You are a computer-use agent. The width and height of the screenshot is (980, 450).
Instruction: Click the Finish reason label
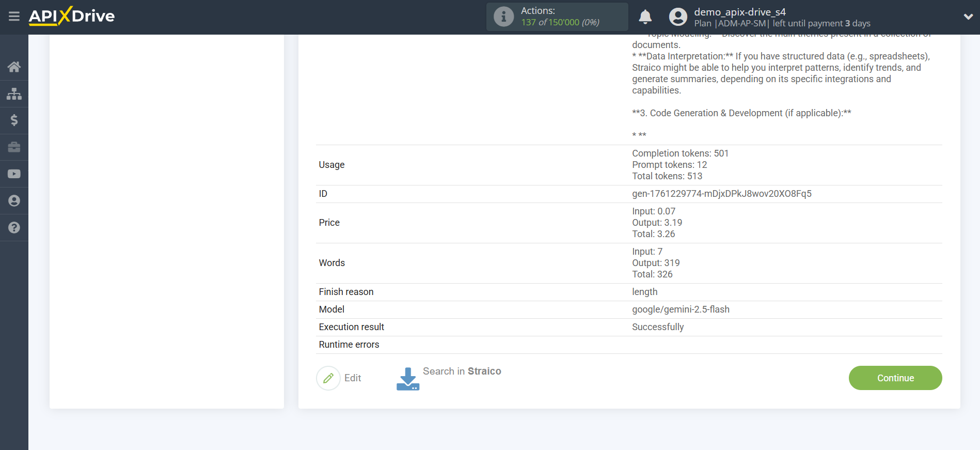coord(346,292)
